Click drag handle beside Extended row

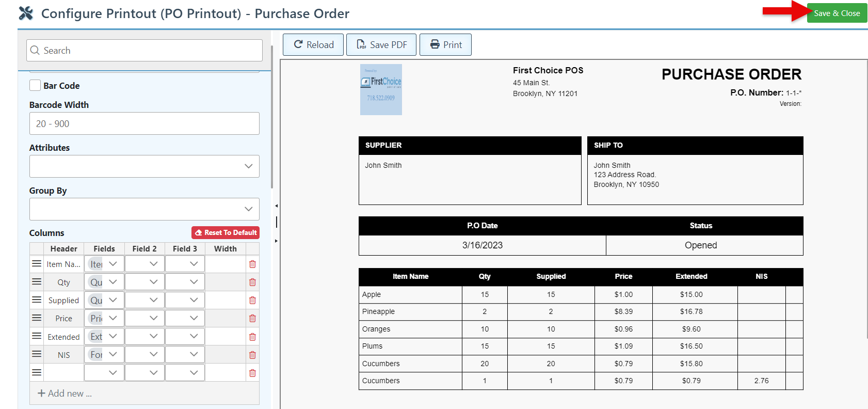point(37,336)
